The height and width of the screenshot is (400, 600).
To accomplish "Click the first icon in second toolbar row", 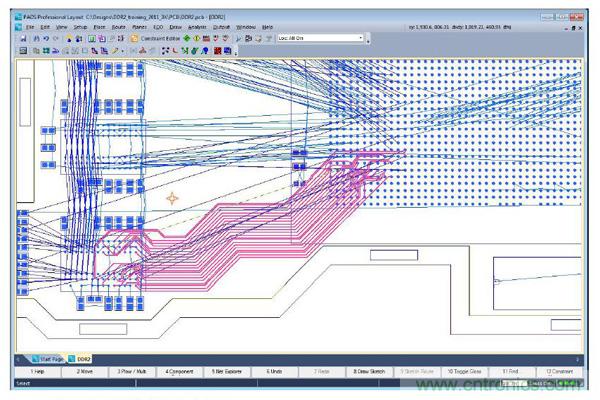I will point(23,50).
